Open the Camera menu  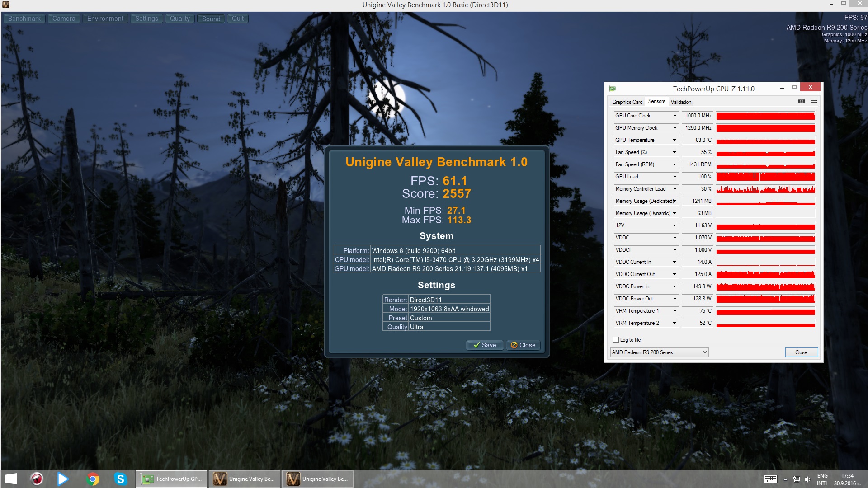point(64,19)
